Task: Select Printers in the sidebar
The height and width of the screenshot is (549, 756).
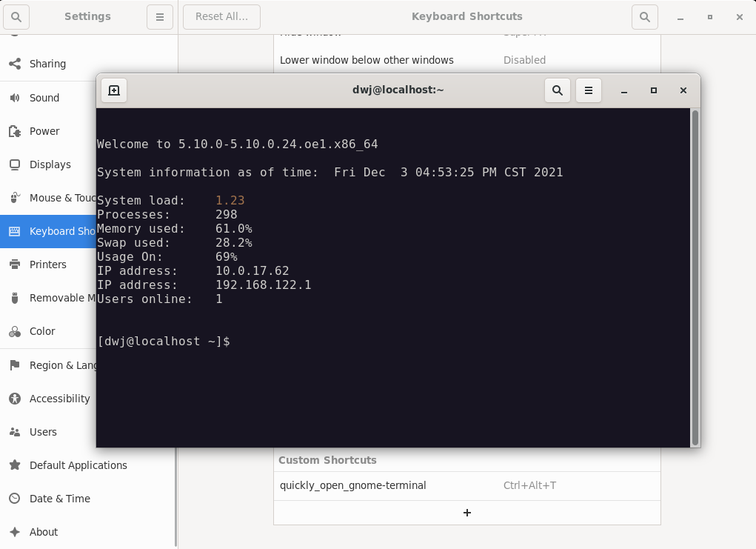Action: click(47, 264)
